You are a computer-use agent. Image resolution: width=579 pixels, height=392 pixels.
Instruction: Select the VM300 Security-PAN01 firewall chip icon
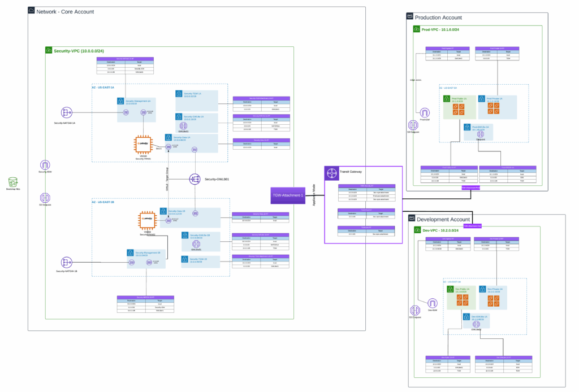[x=143, y=144]
